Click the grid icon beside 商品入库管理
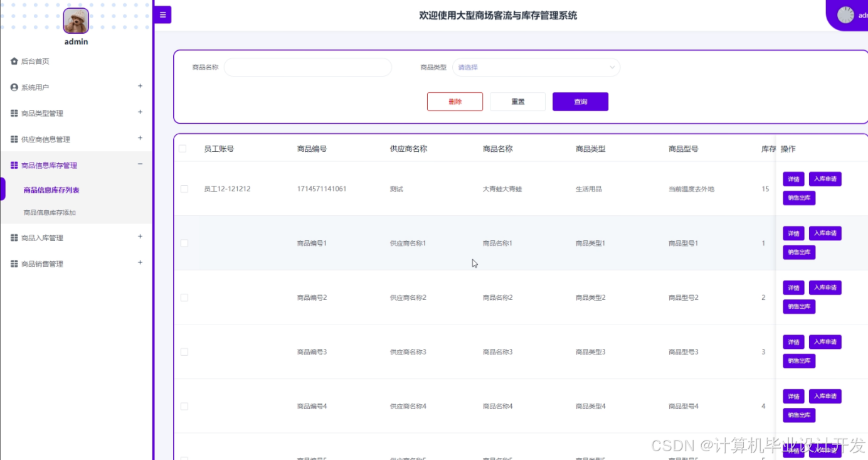Screen dimensions: 868x460 (x=14, y=238)
